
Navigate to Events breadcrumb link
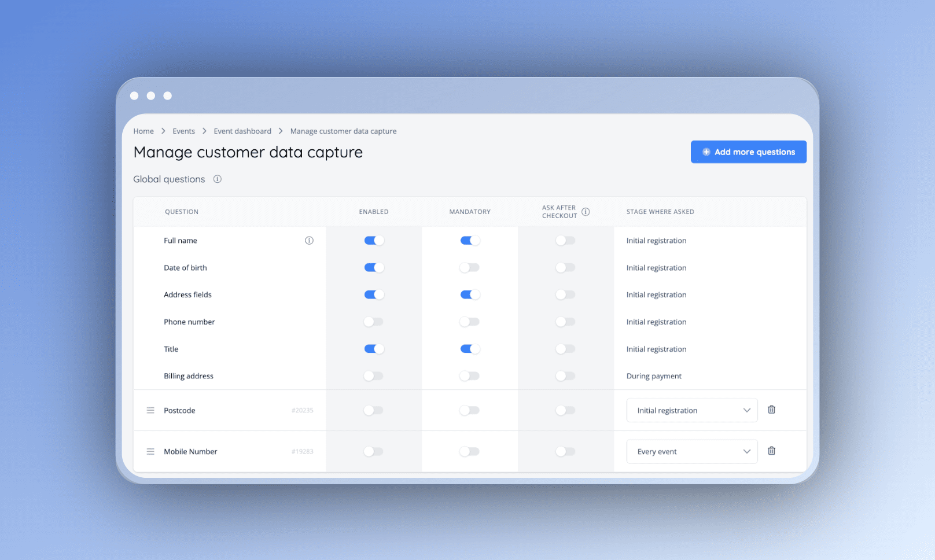coord(183,131)
